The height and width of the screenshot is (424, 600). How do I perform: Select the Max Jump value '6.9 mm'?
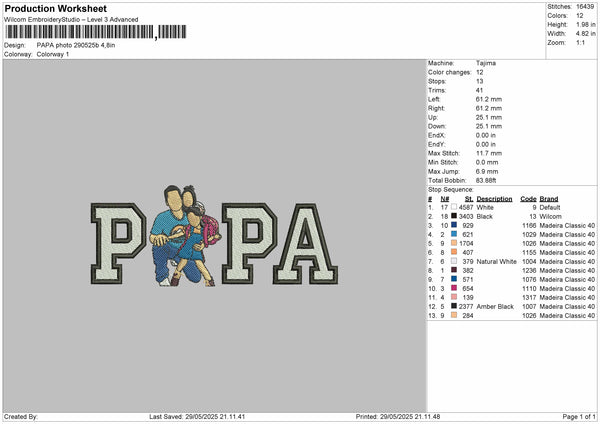pos(487,171)
